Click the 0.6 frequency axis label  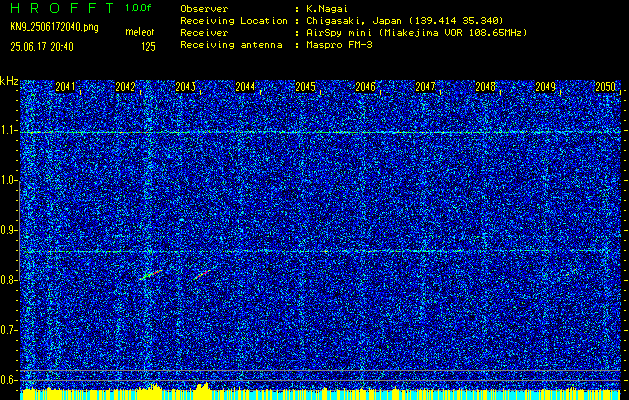click(8, 380)
